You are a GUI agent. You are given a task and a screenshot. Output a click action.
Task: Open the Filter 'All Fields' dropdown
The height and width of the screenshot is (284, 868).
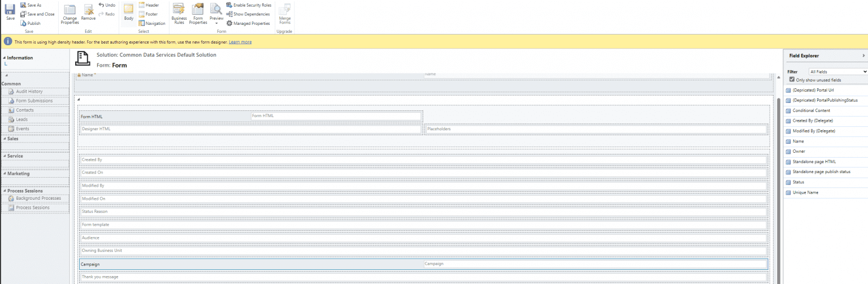click(838, 72)
